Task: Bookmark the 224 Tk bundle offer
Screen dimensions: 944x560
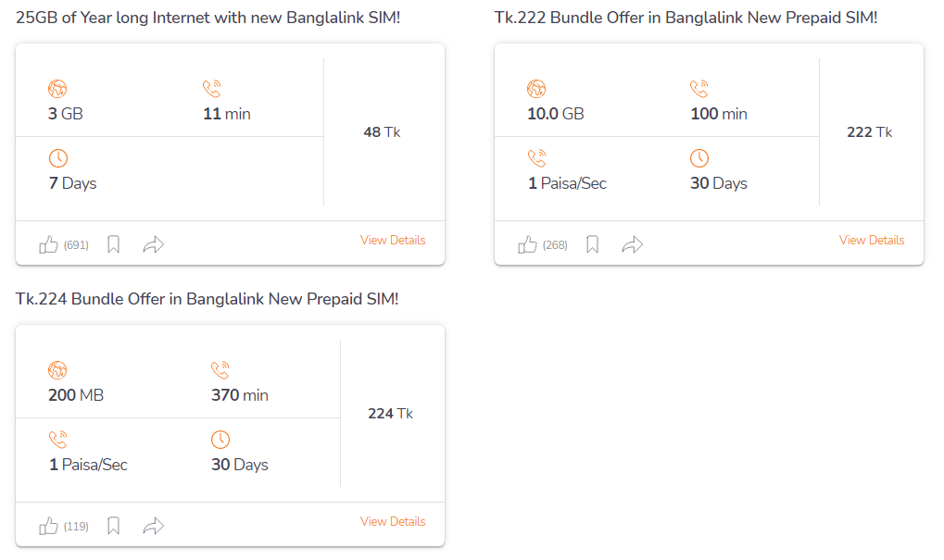Action: click(x=113, y=526)
